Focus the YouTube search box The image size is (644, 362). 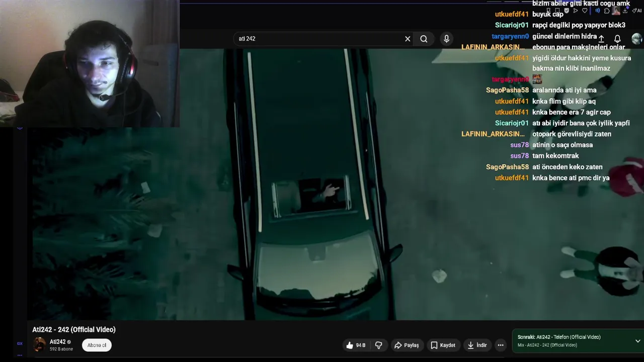click(322, 39)
